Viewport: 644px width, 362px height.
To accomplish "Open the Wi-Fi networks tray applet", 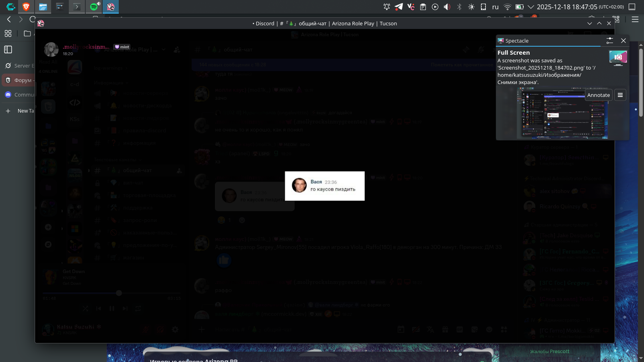I will pyautogui.click(x=508, y=7).
